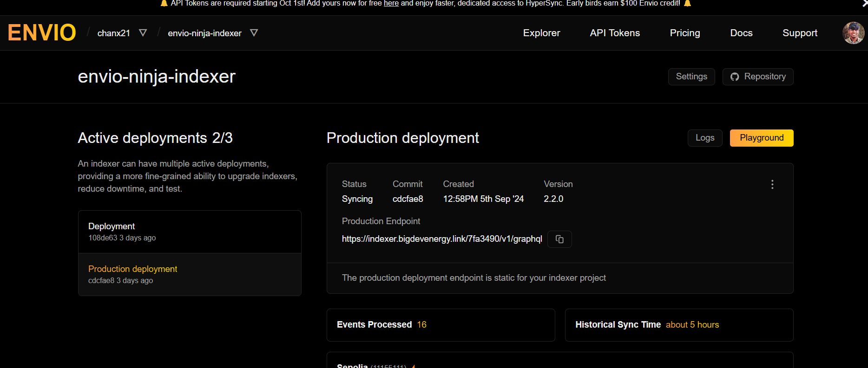
Task: Click the 'Active deployments 2/3' heading
Action: (155, 138)
